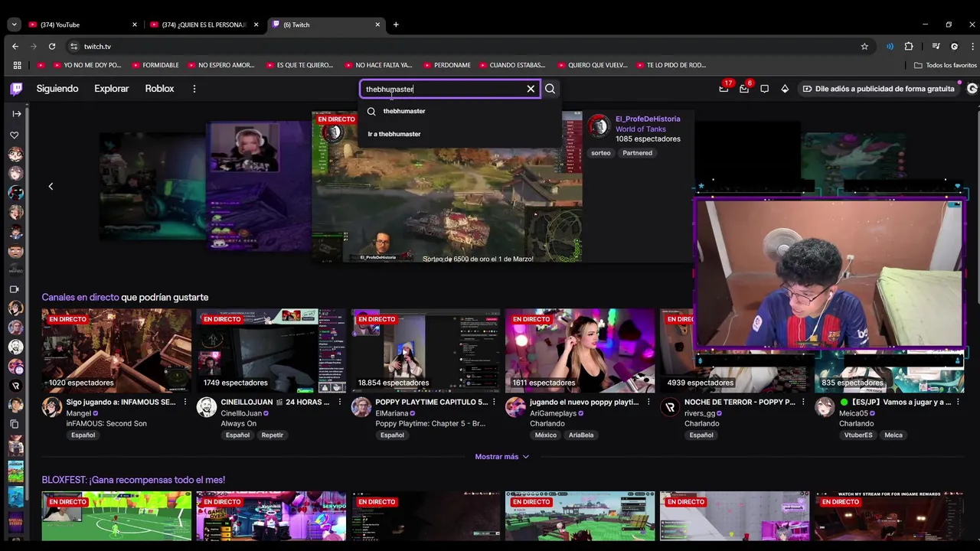
Task: Open the notifications inbox with 6 badge
Action: point(744,89)
